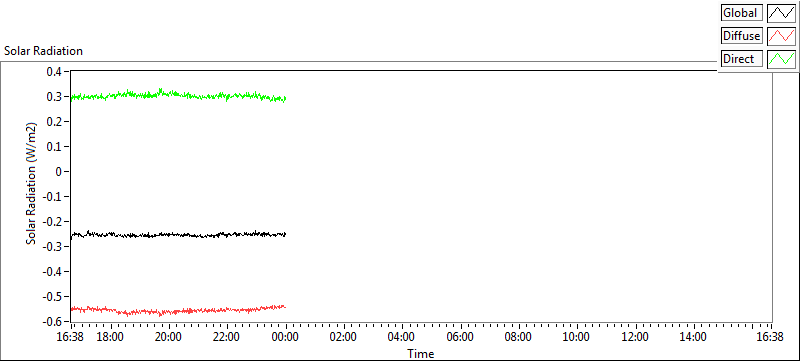Click the red Diffuse radiation trace

pos(179,310)
